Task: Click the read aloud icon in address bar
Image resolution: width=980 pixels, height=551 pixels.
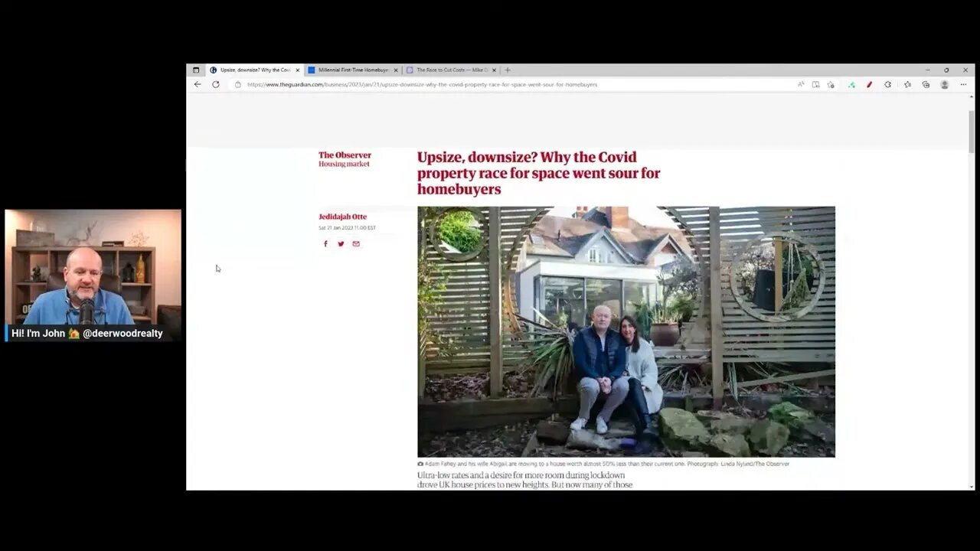Action: pyautogui.click(x=801, y=84)
